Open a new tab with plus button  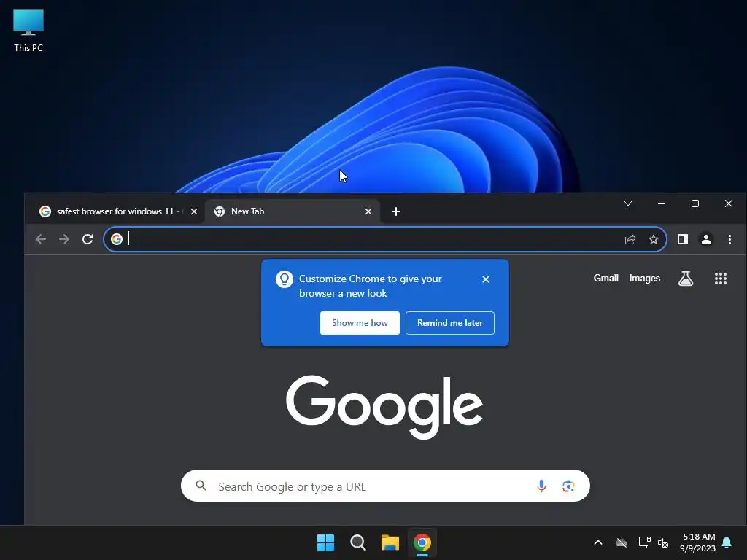point(396,211)
